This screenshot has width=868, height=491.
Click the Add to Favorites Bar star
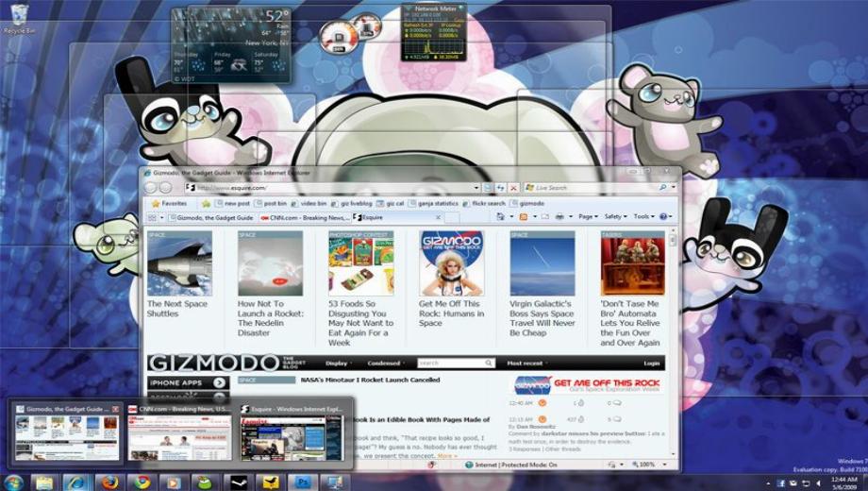point(206,203)
